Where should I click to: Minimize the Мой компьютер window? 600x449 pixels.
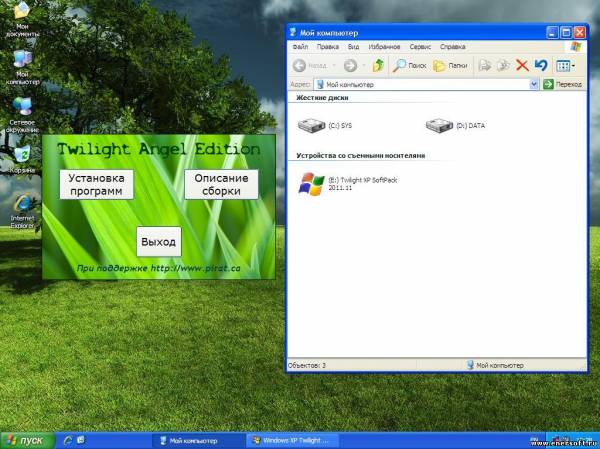point(552,33)
